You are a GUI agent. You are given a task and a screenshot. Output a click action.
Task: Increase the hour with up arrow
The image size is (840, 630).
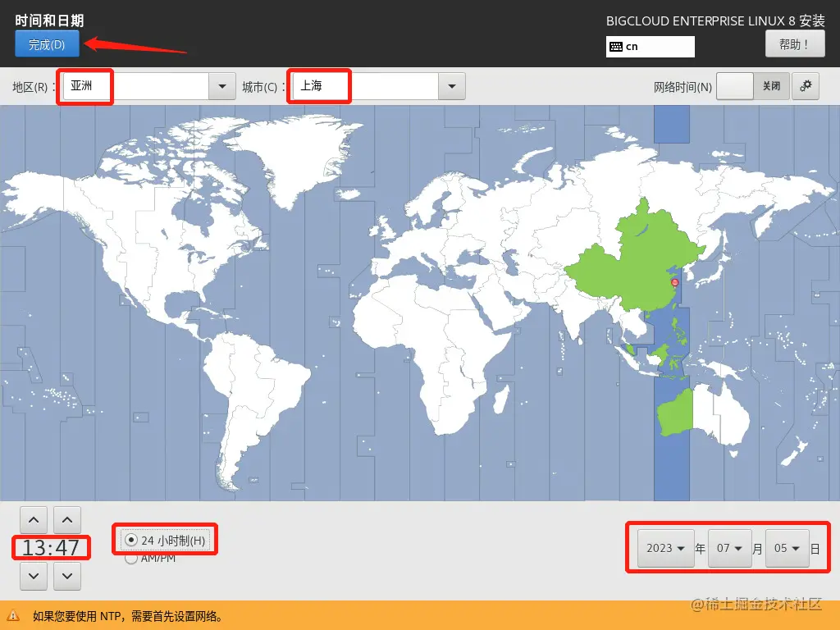[x=34, y=520]
